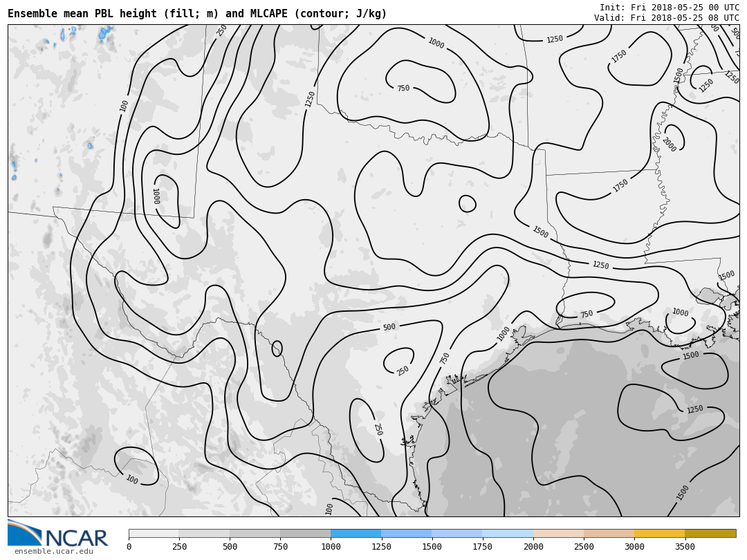Click the colorbar tick label 2500

coord(584,547)
